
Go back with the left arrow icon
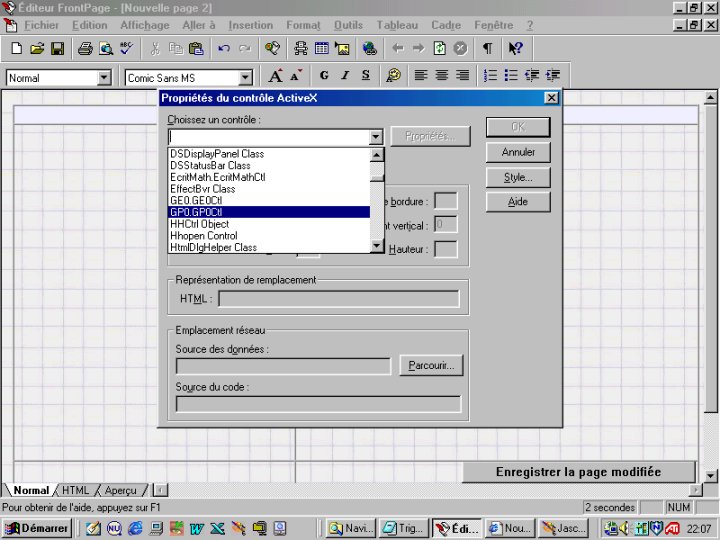click(x=398, y=48)
